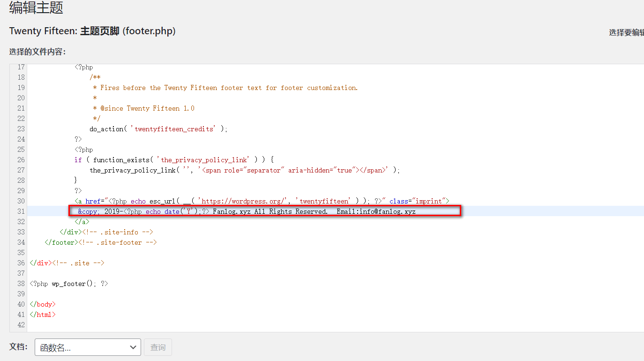
Task: Click the '*/' comment close on line 22
Action: click(x=97, y=119)
